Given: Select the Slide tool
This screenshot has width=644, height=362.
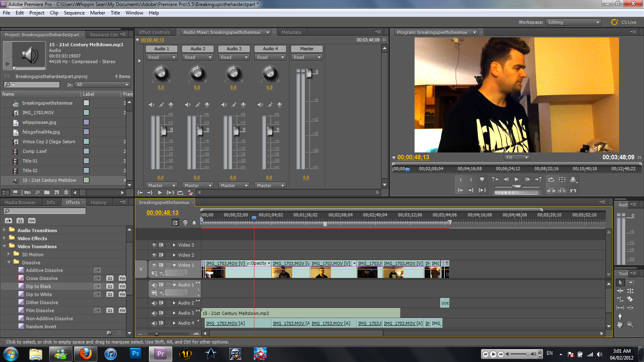Looking at the screenshot, I should pyautogui.click(x=630, y=308).
